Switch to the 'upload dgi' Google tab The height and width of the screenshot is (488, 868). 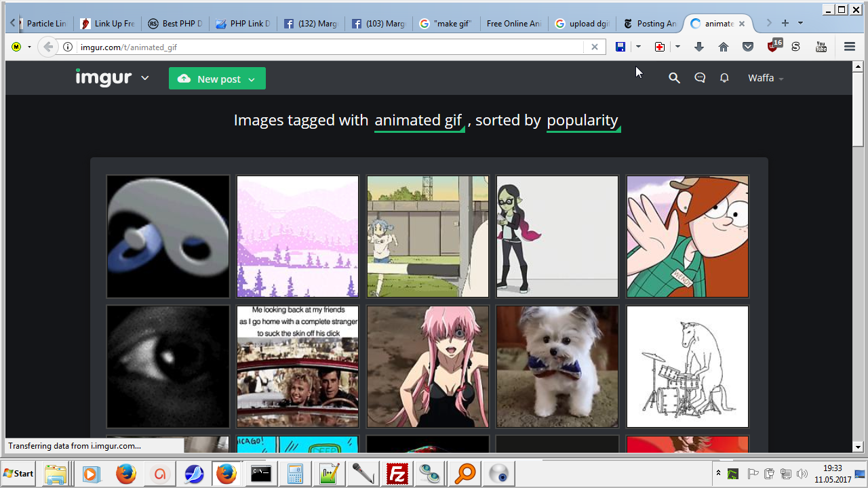coord(582,24)
